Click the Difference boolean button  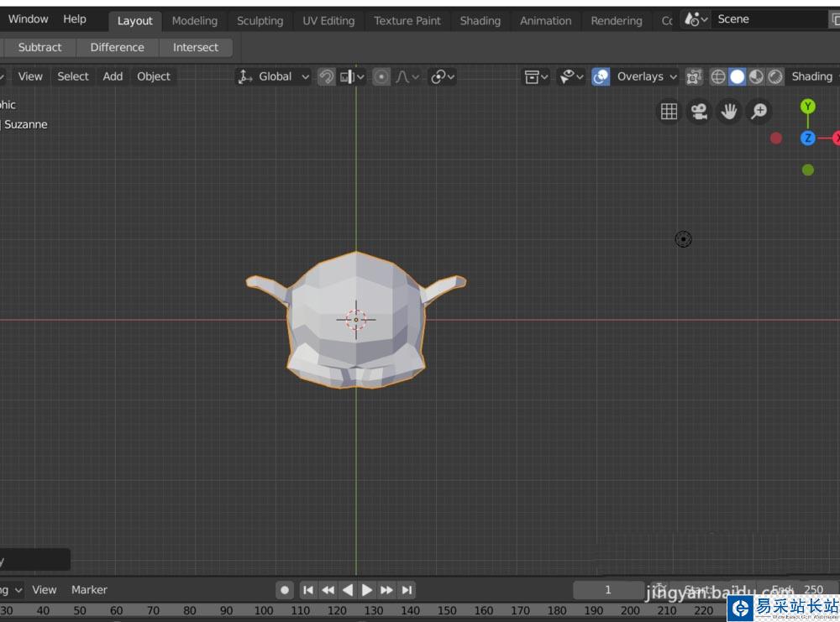pos(117,48)
